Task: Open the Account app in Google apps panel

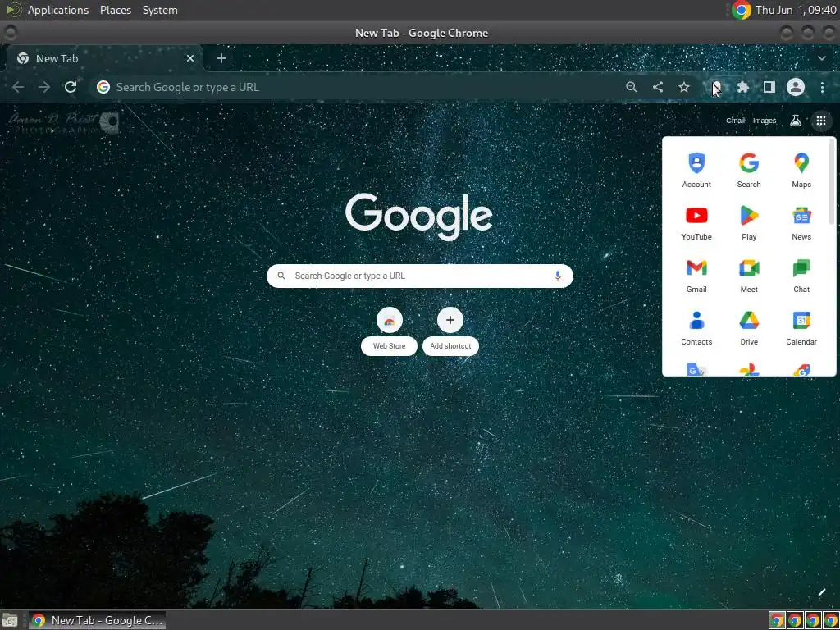Action: pos(696,170)
